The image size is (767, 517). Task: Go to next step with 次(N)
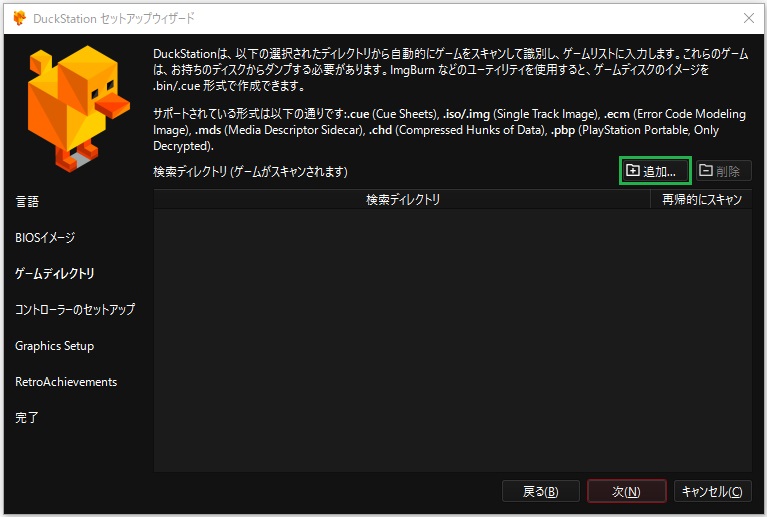[x=627, y=491]
